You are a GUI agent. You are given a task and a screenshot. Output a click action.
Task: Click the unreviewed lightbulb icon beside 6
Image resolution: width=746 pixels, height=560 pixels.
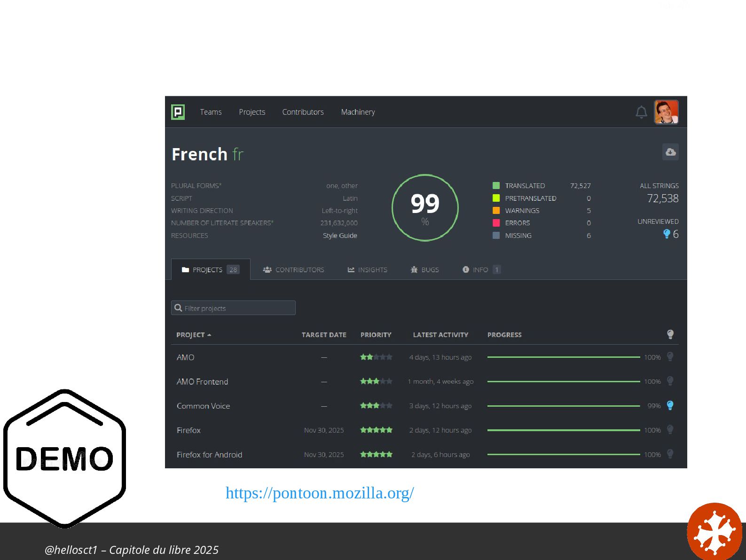point(667,234)
